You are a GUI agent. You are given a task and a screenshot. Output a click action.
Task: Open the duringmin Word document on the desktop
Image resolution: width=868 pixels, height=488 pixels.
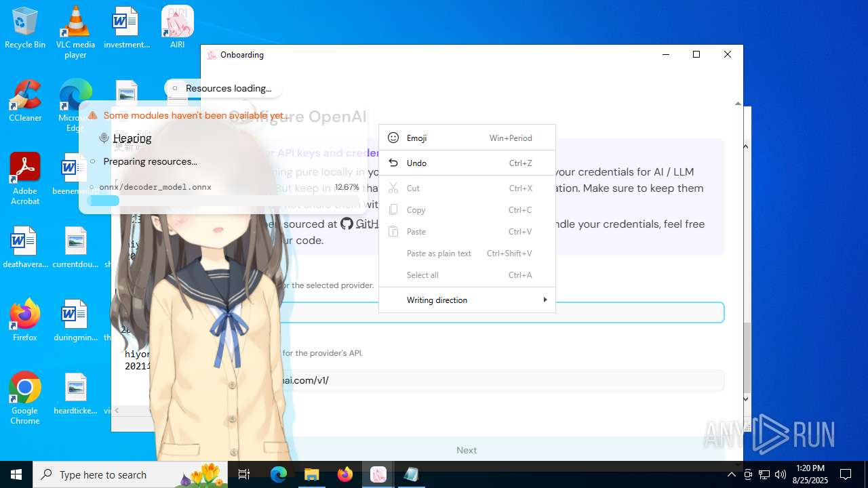click(75, 320)
